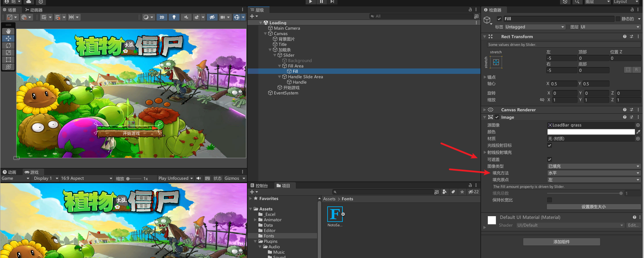Switch to the 控制台 tab
This screenshot has height=258, width=644.
[259, 186]
